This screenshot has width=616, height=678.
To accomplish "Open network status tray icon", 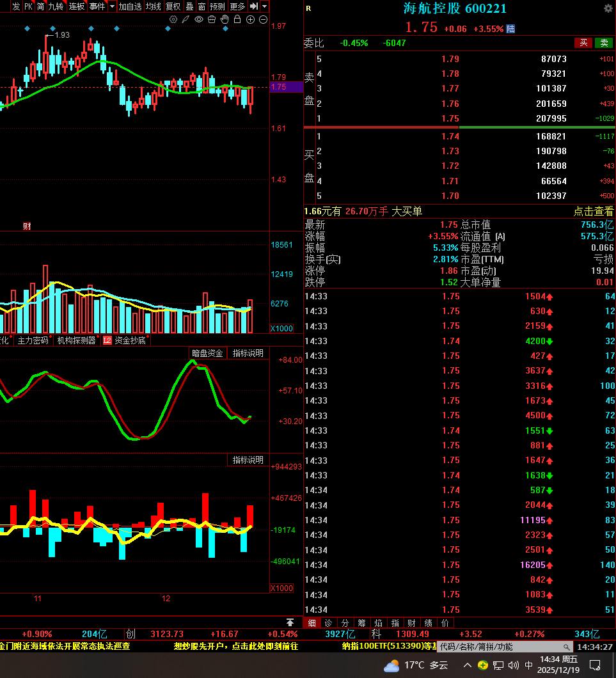I will (498, 665).
